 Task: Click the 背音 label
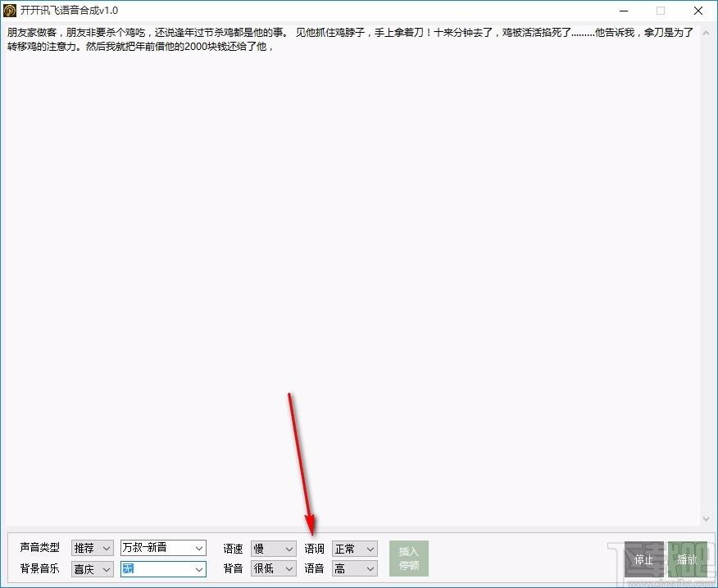233,569
